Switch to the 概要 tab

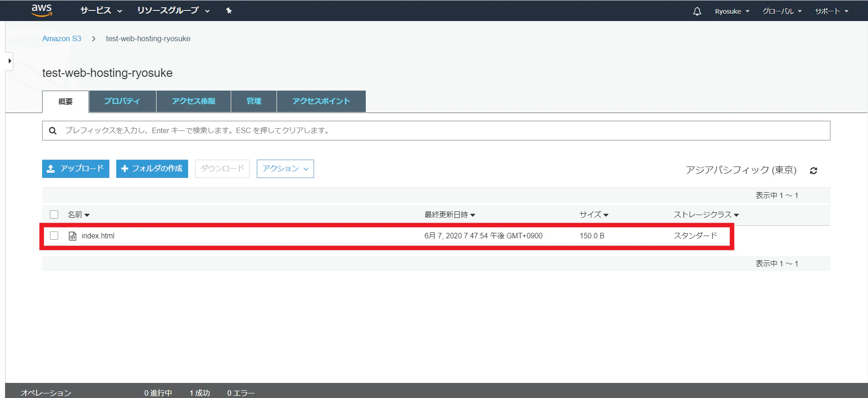point(65,102)
